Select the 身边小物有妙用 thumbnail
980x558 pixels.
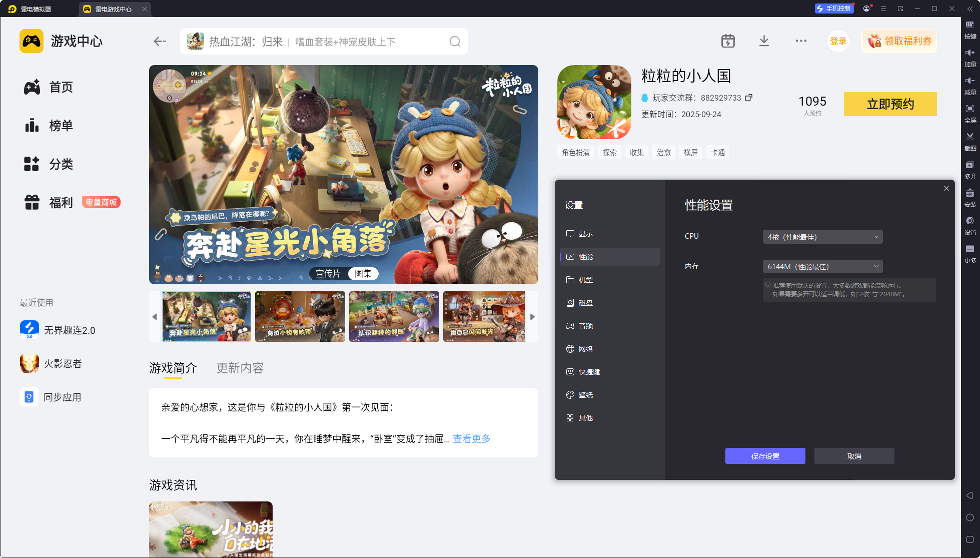pyautogui.click(x=300, y=317)
